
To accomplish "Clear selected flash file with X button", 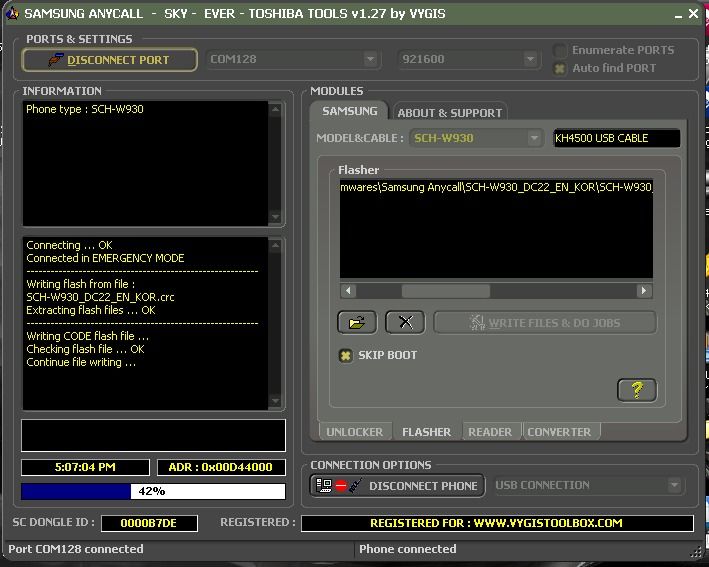I will [x=405, y=322].
